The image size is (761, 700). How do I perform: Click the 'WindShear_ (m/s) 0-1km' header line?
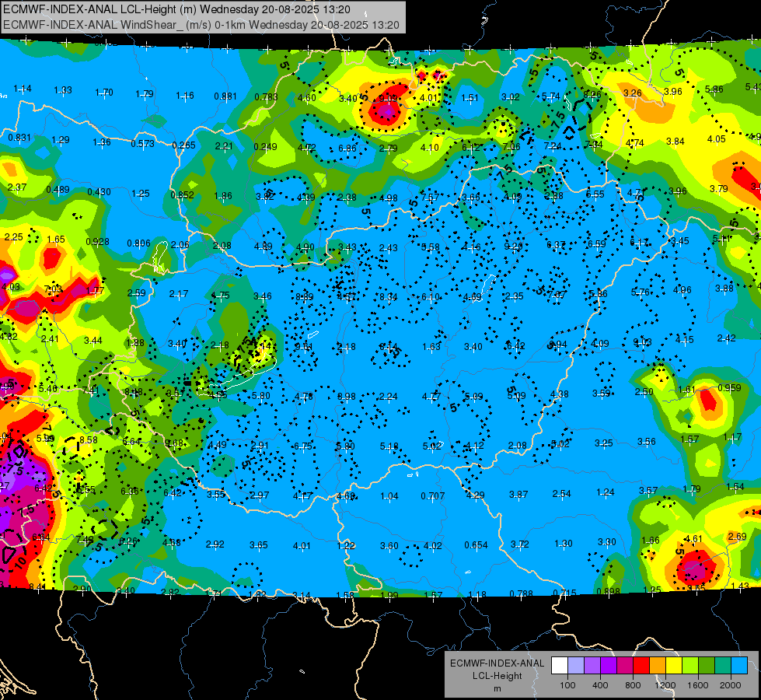[x=201, y=25]
